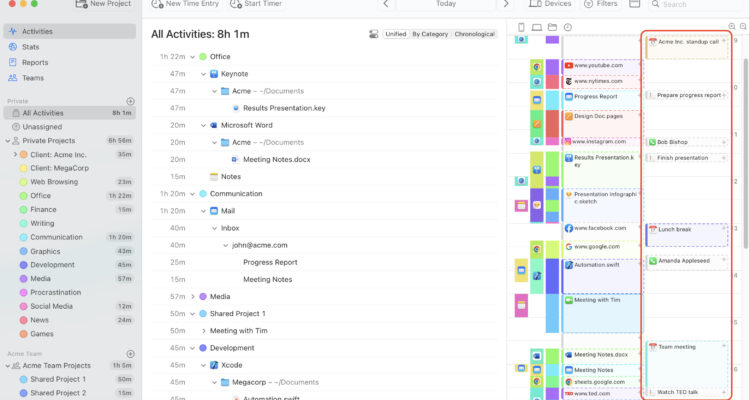The height and width of the screenshot is (400, 750).
Task: Click the yellow Client: MegaCorp color dot
Action: tap(23, 168)
